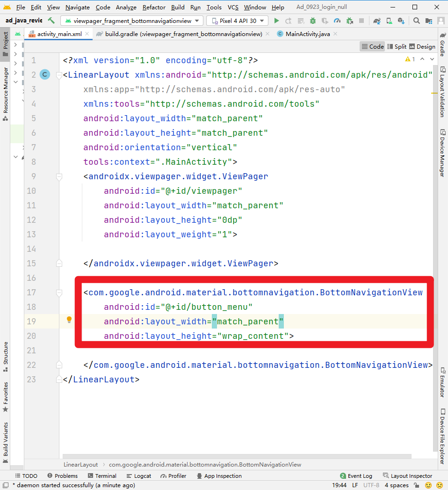Image resolution: width=448 pixels, height=490 pixels.
Task: Sync Project with Gradle Files icon
Action: point(377,21)
